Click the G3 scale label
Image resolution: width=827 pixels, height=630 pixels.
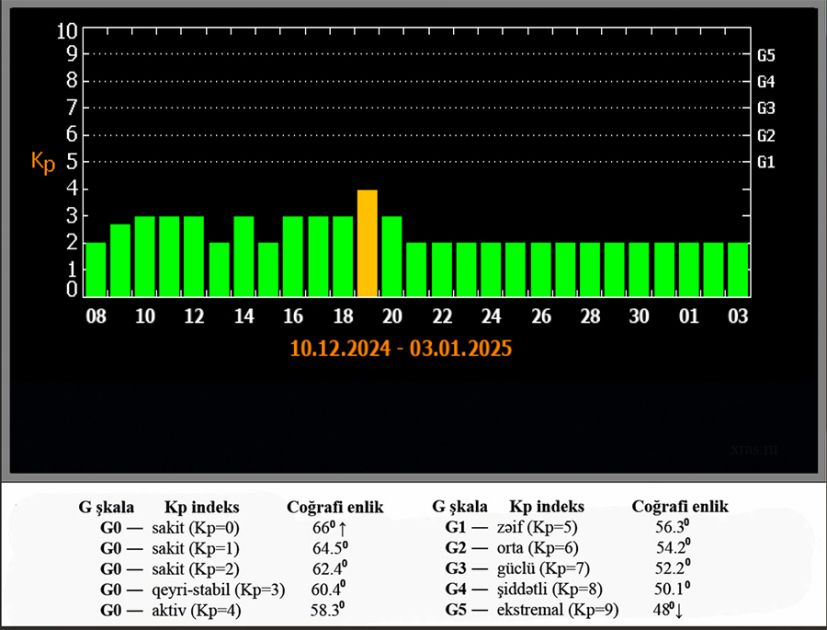tap(767, 108)
